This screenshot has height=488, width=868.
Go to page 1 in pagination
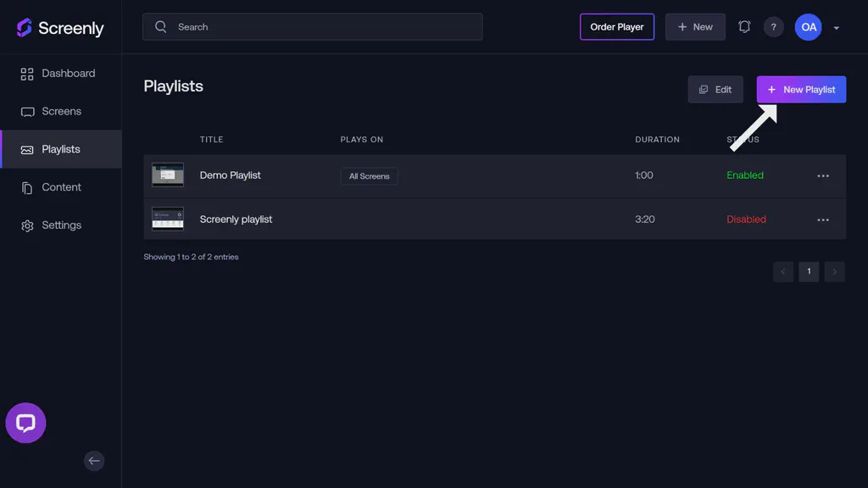pos(809,271)
